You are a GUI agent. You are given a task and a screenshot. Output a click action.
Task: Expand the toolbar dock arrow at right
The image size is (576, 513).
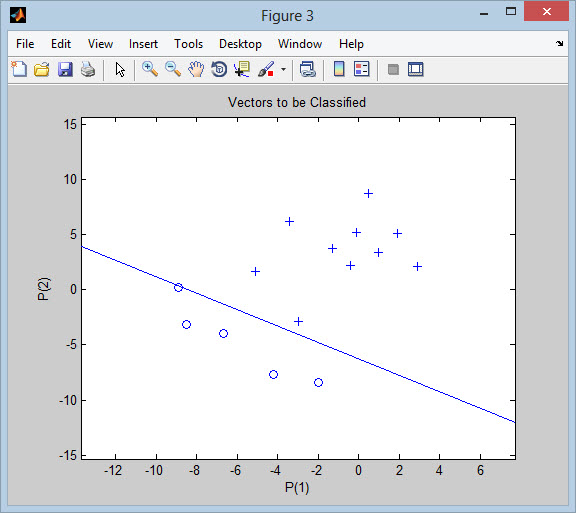coord(559,44)
